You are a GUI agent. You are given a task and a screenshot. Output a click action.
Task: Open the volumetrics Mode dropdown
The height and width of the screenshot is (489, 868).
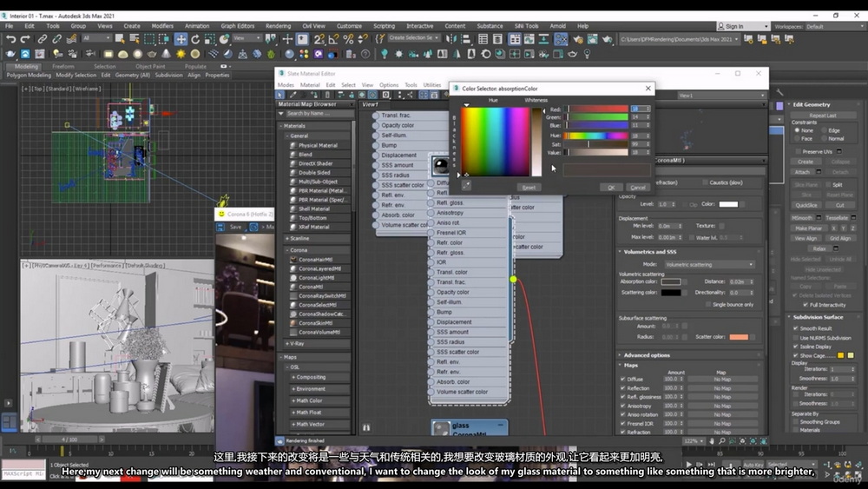[709, 265]
